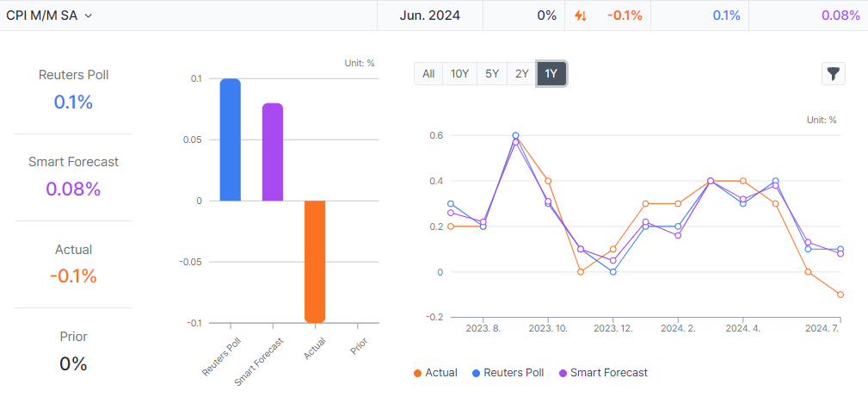The height and width of the screenshot is (397, 868).
Task: Open the chart filter funnel icon
Action: pyautogui.click(x=833, y=74)
